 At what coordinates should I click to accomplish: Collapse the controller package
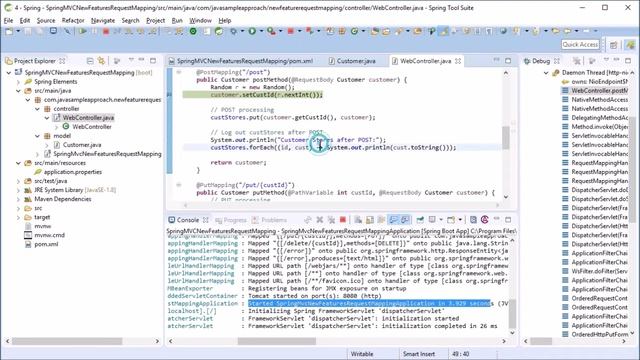click(x=37, y=109)
